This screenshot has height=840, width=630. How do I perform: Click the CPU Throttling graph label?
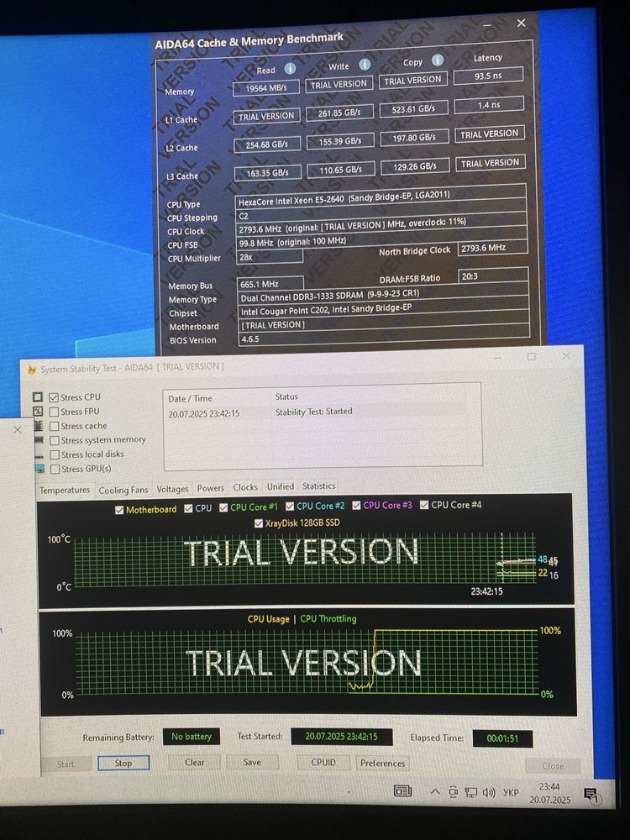pyautogui.click(x=328, y=619)
